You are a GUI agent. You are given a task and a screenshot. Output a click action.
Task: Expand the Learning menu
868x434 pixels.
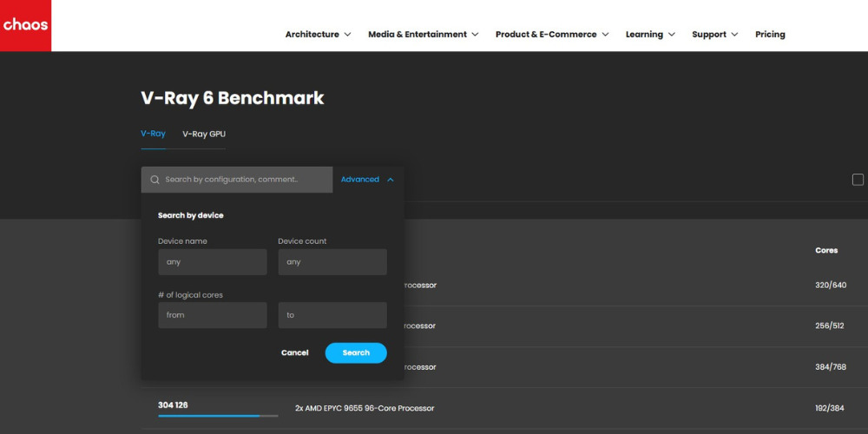(650, 35)
